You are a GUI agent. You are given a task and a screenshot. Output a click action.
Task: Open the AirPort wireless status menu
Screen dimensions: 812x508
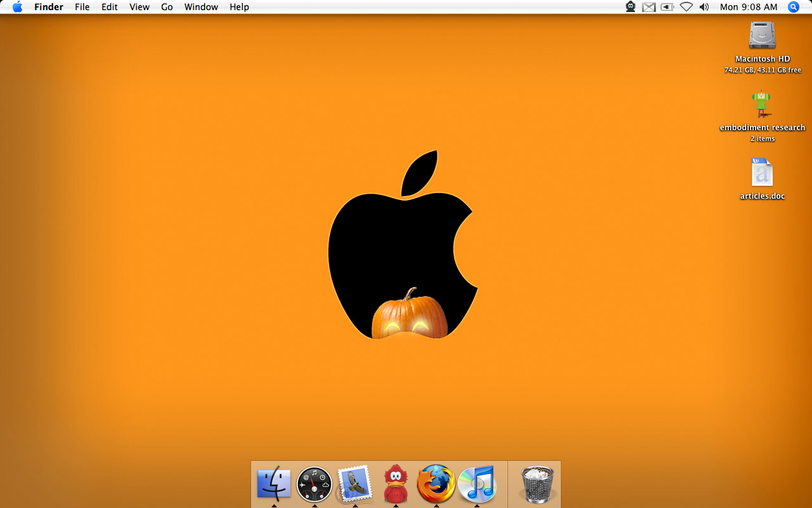tap(686, 7)
